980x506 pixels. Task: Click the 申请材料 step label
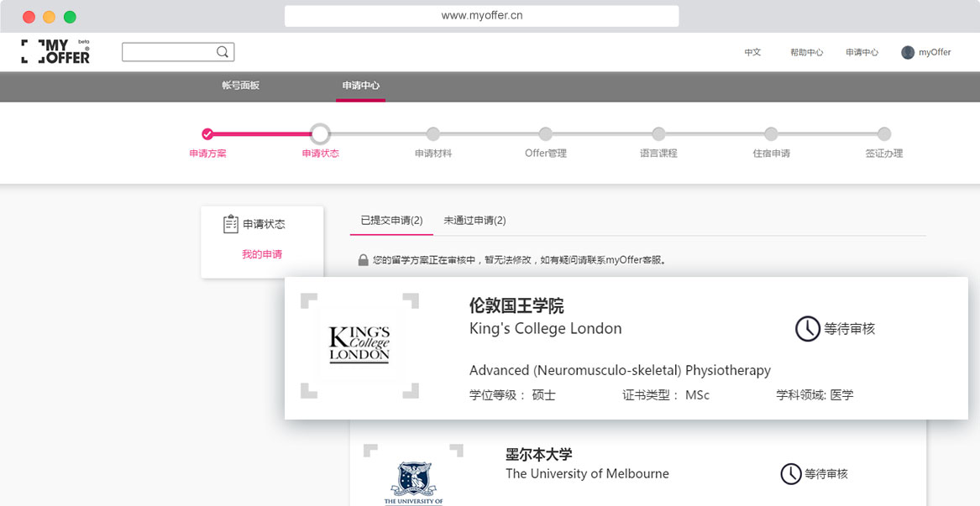tap(433, 154)
